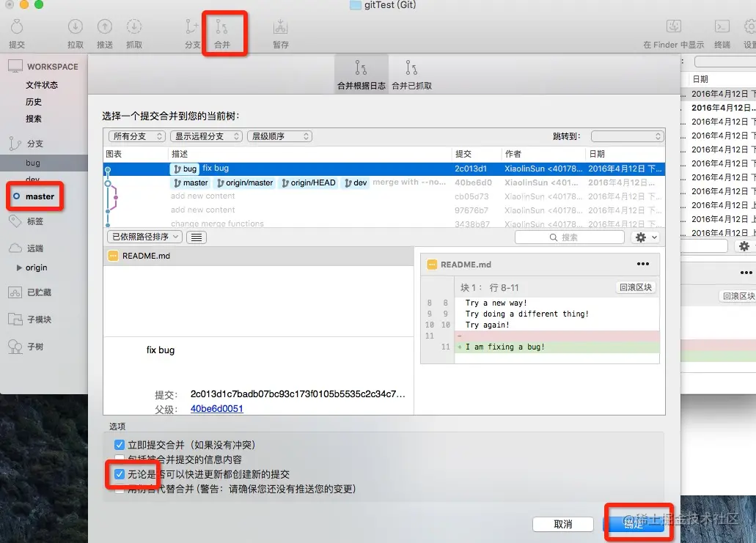Viewport: 756px width, 543px height.
Task: Open parent commit link 40be6d0051
Action: [216, 409]
